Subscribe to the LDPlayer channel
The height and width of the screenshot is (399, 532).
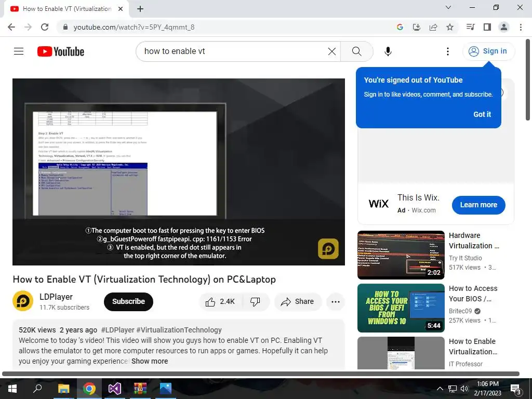128,301
